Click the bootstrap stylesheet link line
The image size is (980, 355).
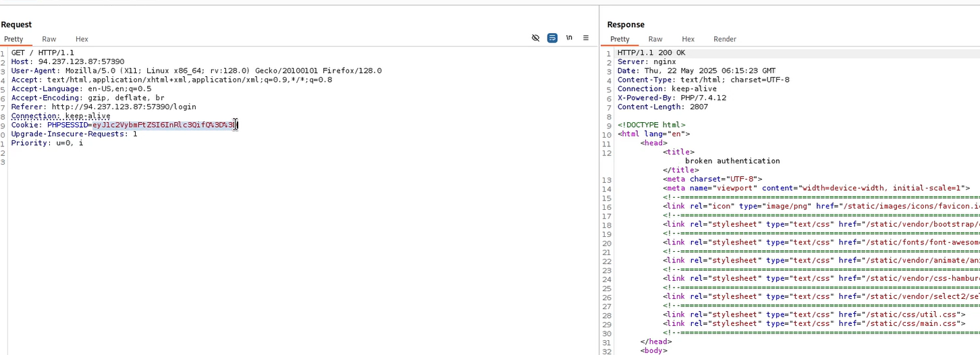click(x=821, y=224)
